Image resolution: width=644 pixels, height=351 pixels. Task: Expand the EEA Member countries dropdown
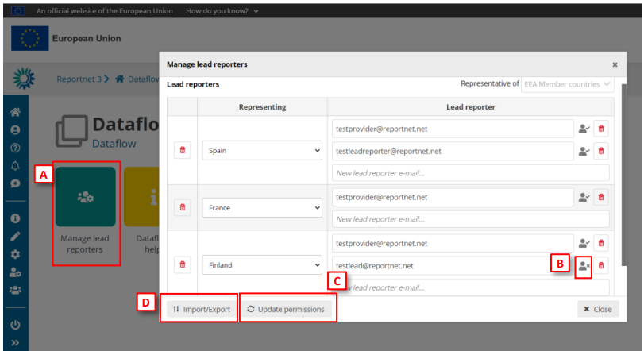tap(568, 84)
